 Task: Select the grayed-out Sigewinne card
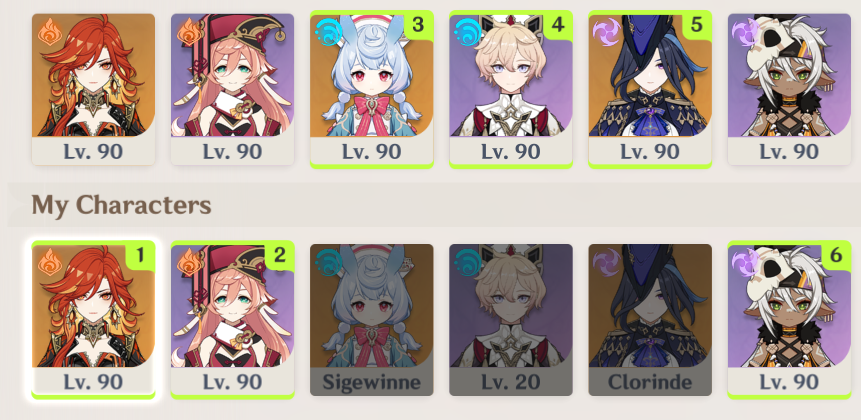pyautogui.click(x=372, y=320)
